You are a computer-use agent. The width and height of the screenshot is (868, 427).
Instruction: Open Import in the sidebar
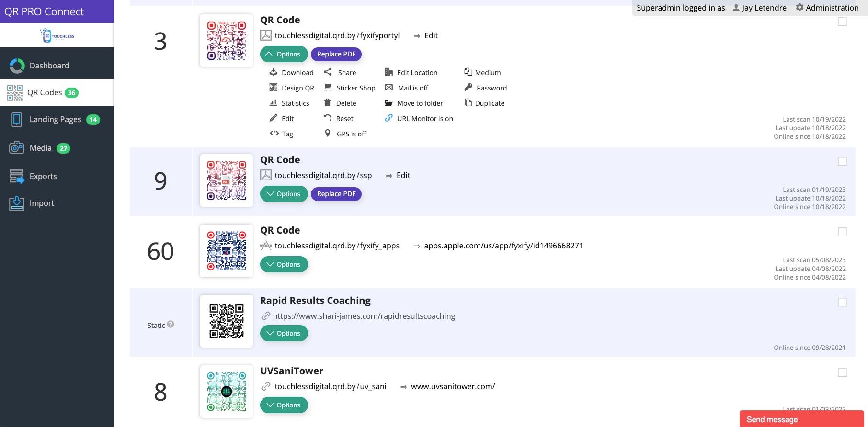tap(57, 203)
